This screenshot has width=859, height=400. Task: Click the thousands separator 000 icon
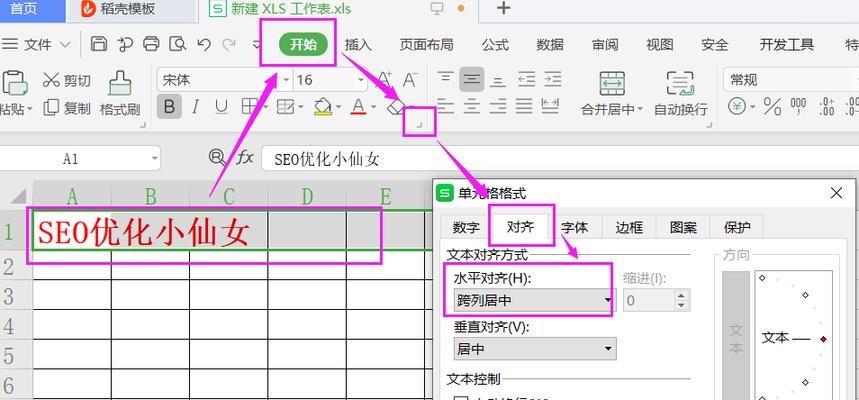pos(798,106)
